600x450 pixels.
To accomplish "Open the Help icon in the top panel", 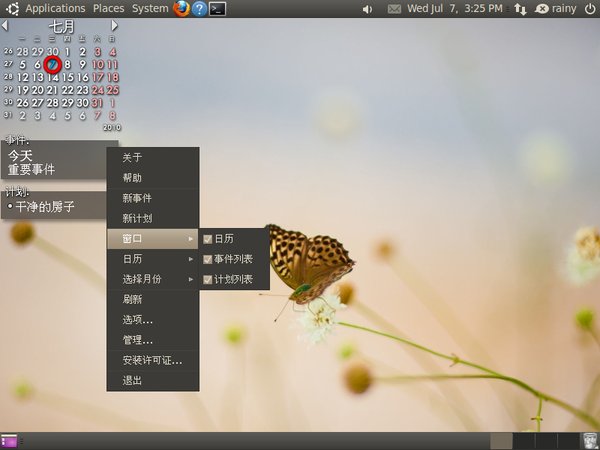I will (199, 8).
